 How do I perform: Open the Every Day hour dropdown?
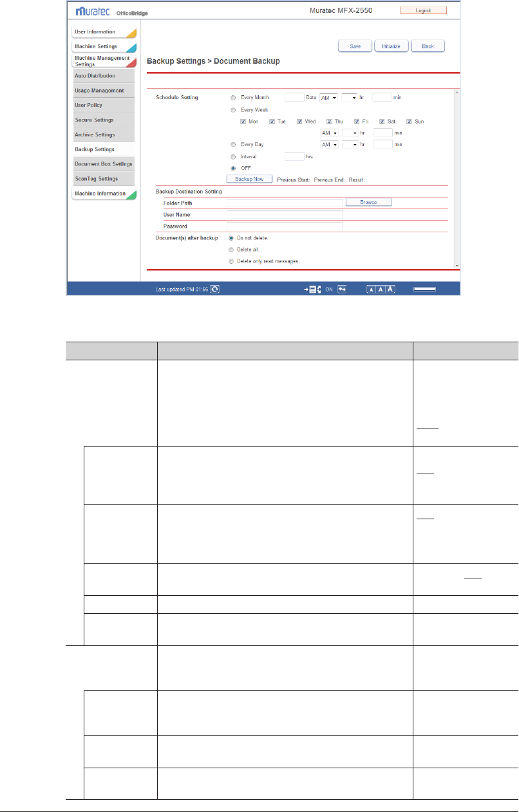pyautogui.click(x=349, y=145)
